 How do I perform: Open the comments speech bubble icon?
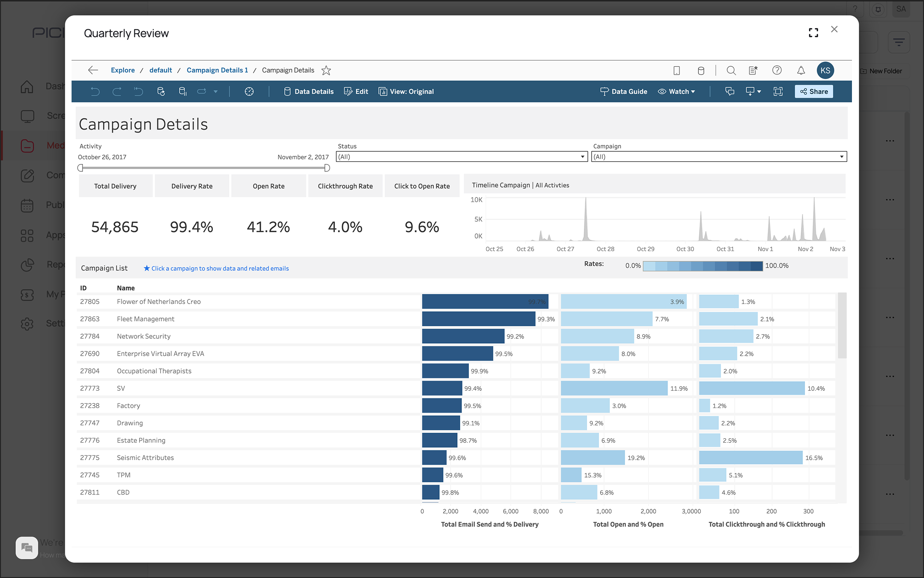729,91
